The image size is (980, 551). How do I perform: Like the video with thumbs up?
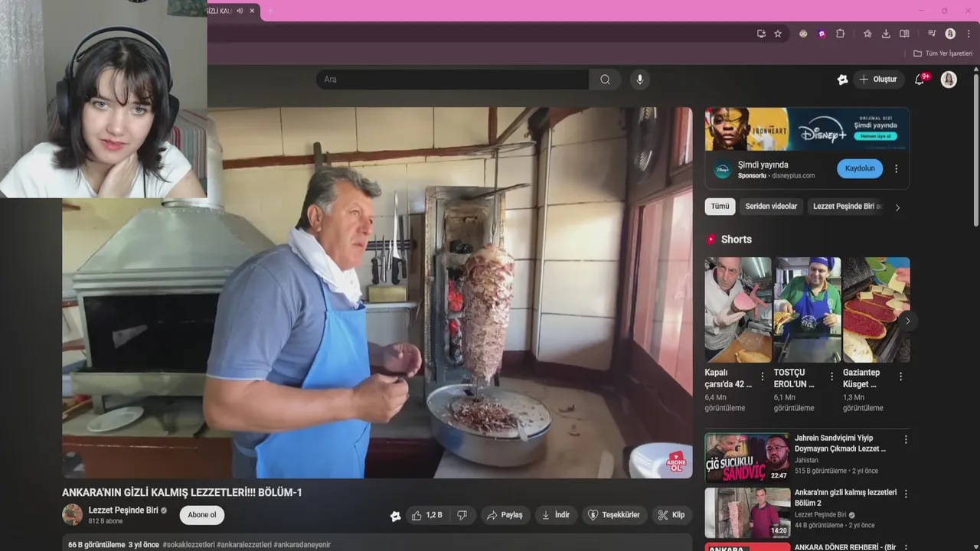[x=426, y=515]
